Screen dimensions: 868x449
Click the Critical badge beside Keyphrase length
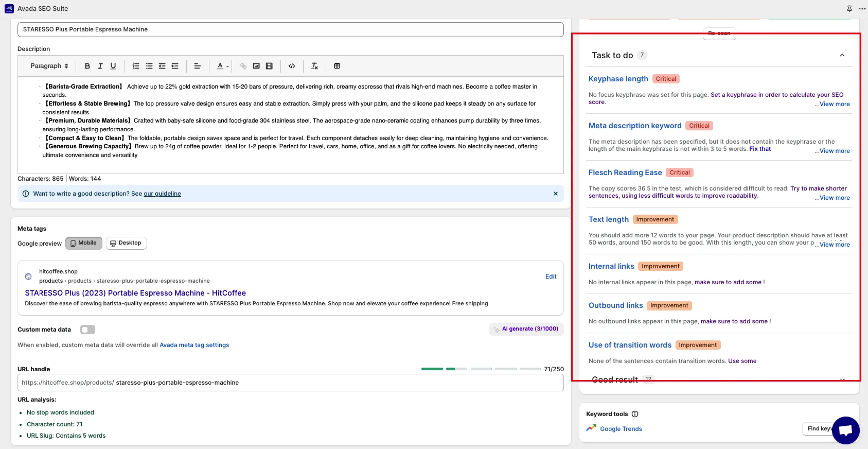666,79
